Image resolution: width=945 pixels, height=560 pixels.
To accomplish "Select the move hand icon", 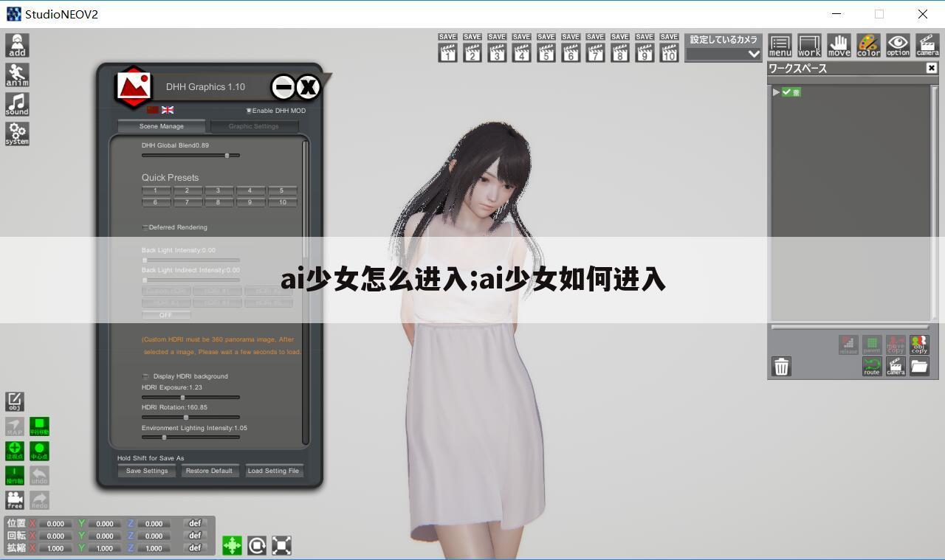I will pyautogui.click(x=839, y=45).
